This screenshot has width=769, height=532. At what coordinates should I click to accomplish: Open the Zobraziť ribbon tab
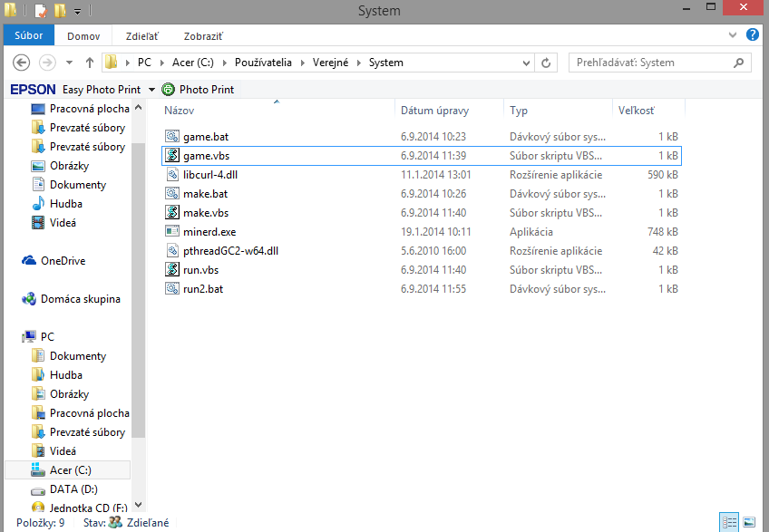(x=203, y=36)
